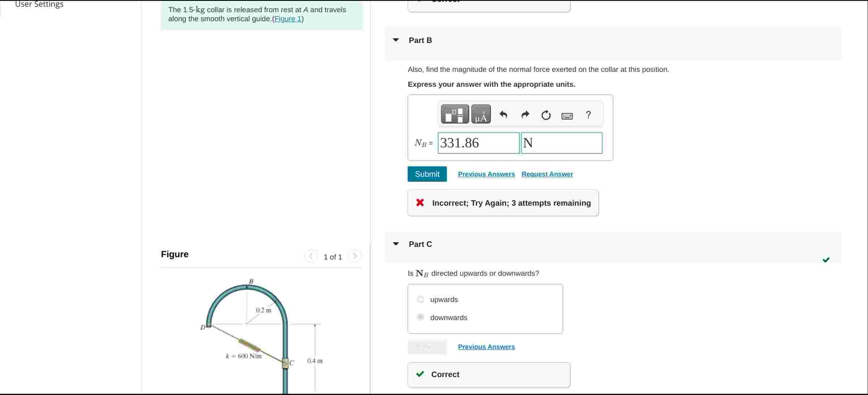Screen dimensions: 868x395
Task: Open Request Answer link
Action: pos(547,174)
